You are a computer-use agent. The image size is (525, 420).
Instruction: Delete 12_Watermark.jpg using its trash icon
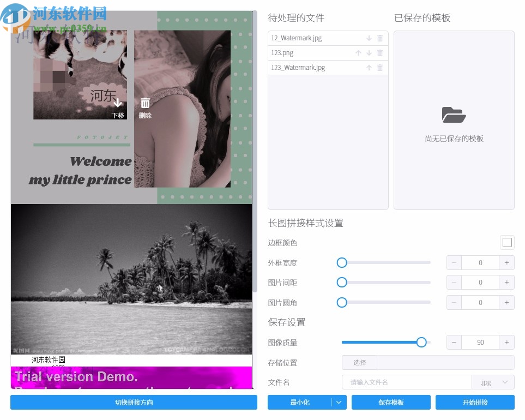click(x=380, y=38)
